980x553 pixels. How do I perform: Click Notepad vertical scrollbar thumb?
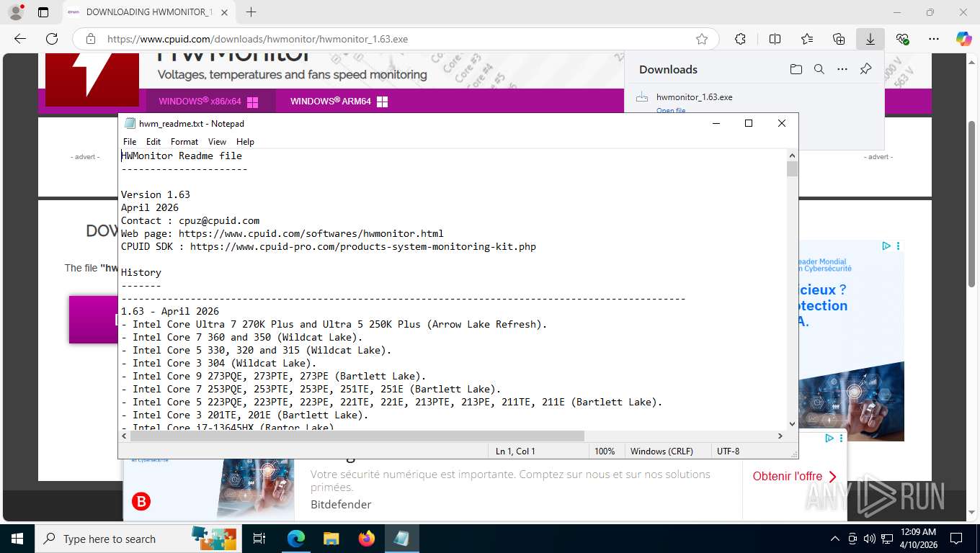[793, 169]
